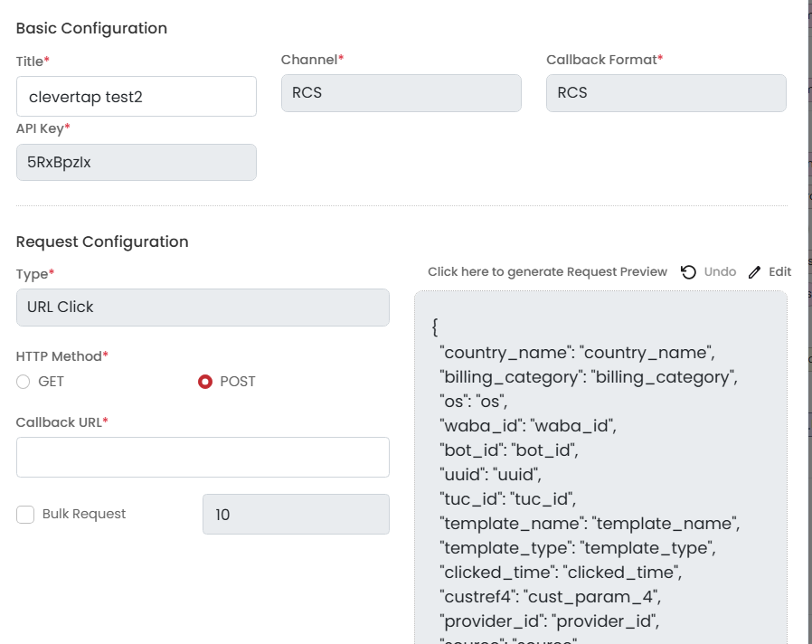Click the Undo circular arrow icon

[x=688, y=272]
